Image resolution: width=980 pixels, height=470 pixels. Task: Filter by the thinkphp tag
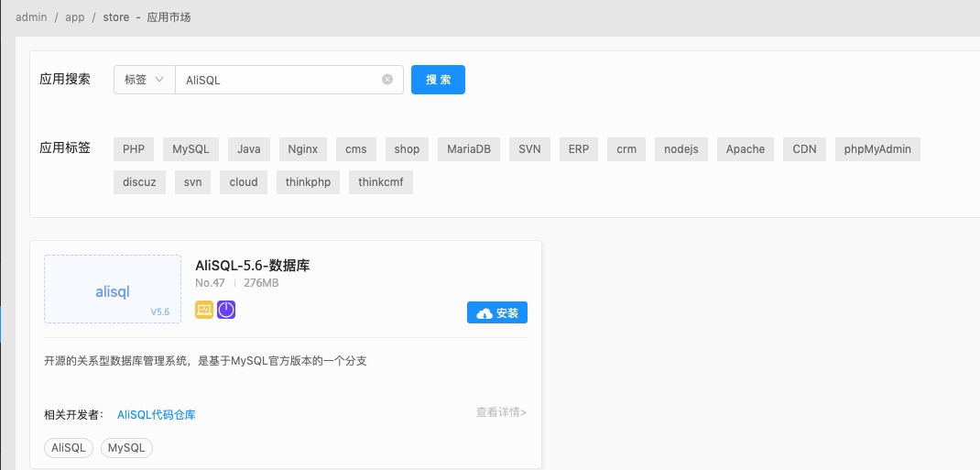coord(308,182)
